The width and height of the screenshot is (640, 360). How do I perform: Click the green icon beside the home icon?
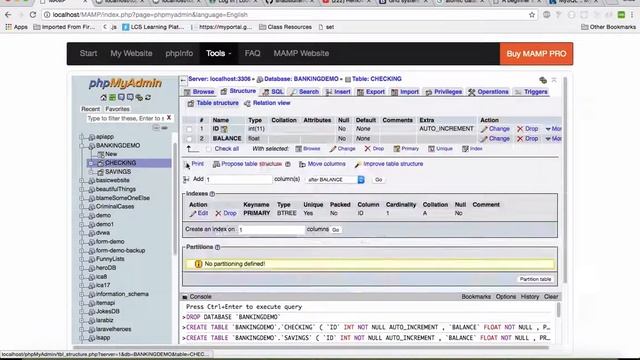pyautogui.click(x=112, y=98)
